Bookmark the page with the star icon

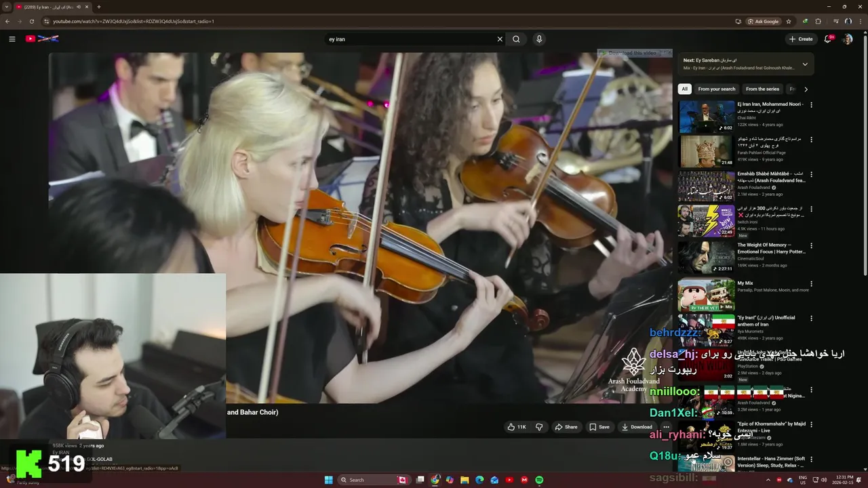pos(789,21)
